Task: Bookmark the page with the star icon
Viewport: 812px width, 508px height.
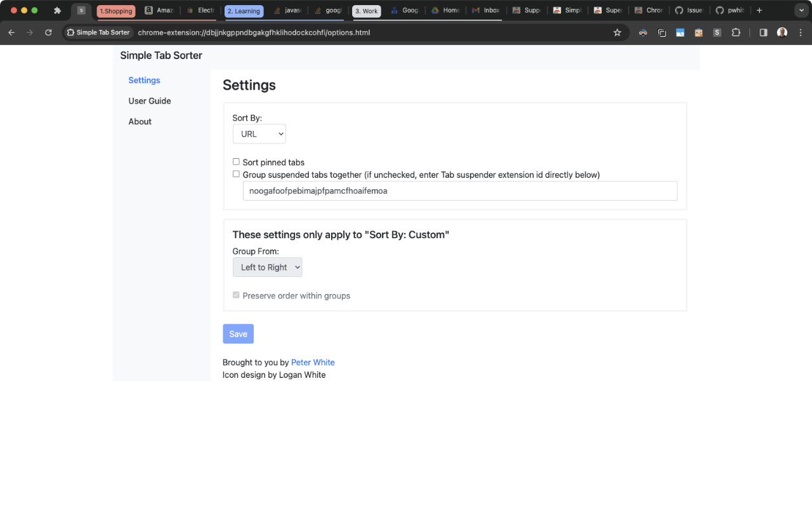Action: tap(617, 32)
